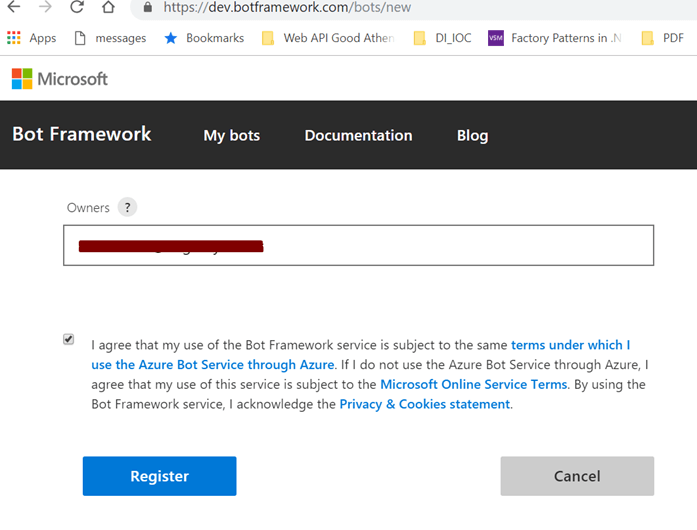Viewport: 697px width, 530px height.
Task: Click into the Owners input field
Action: coord(358,245)
